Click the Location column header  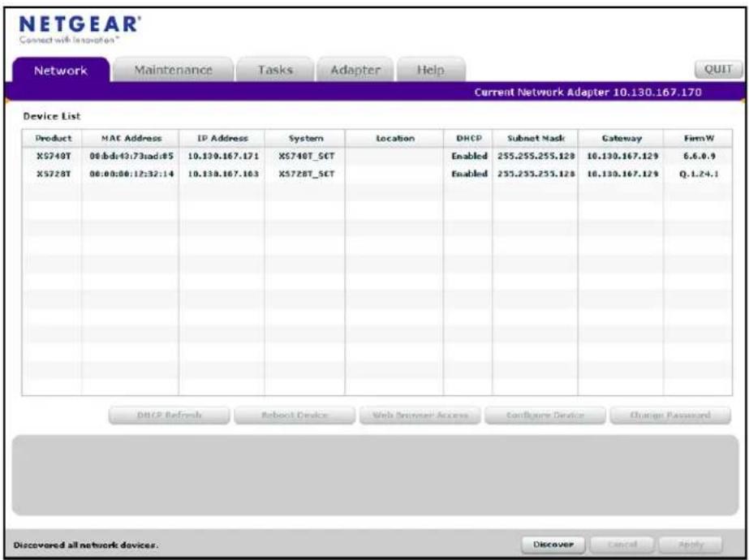394,138
